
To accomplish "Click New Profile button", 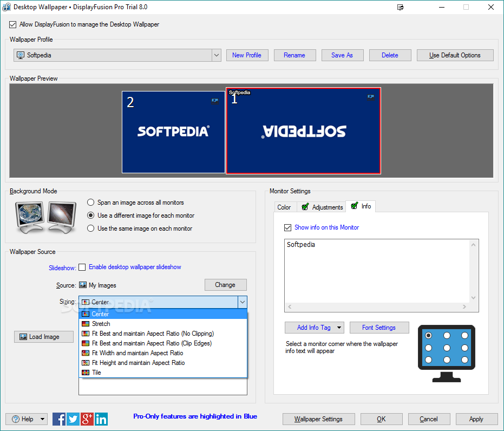I will tap(247, 55).
